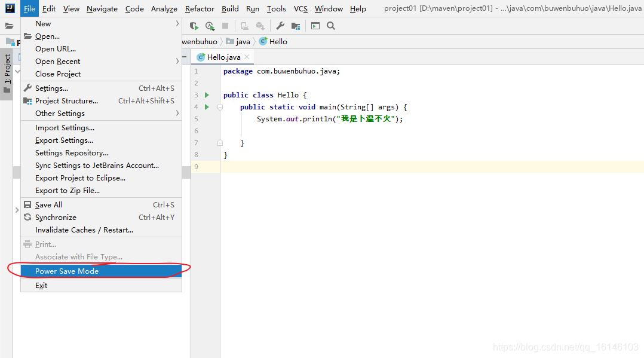Toggle Power Save Mode
The image size is (644, 358).
[101, 271]
